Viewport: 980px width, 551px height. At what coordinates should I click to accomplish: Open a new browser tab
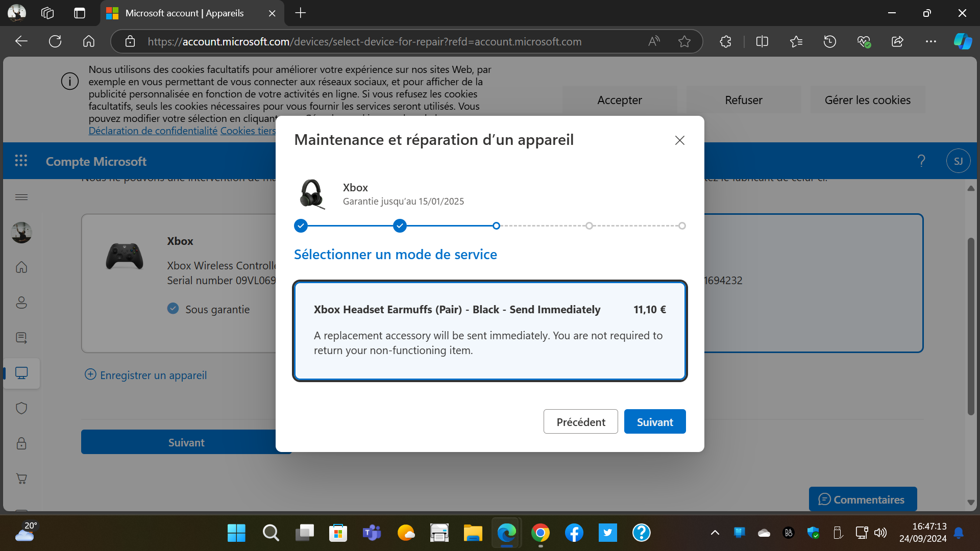(301, 13)
